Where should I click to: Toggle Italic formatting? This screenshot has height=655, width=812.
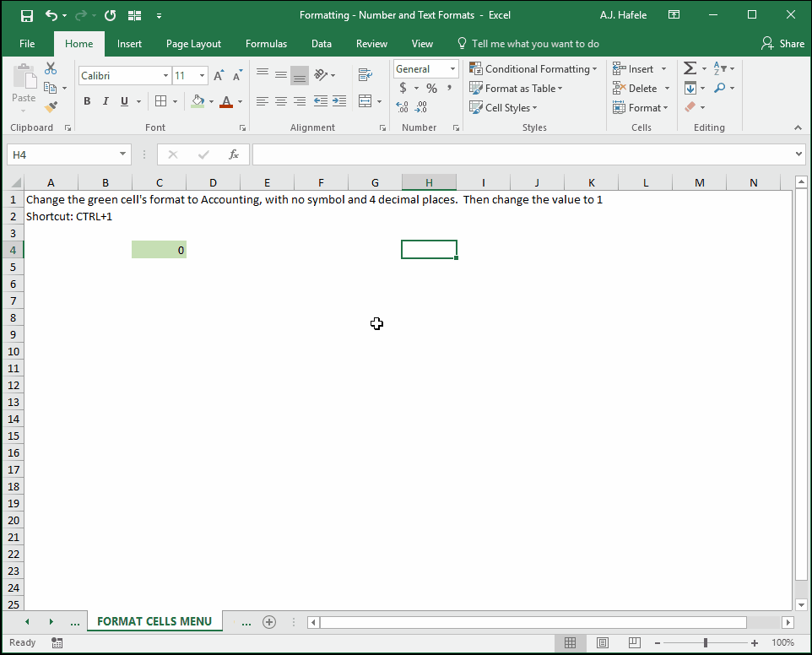[106, 101]
